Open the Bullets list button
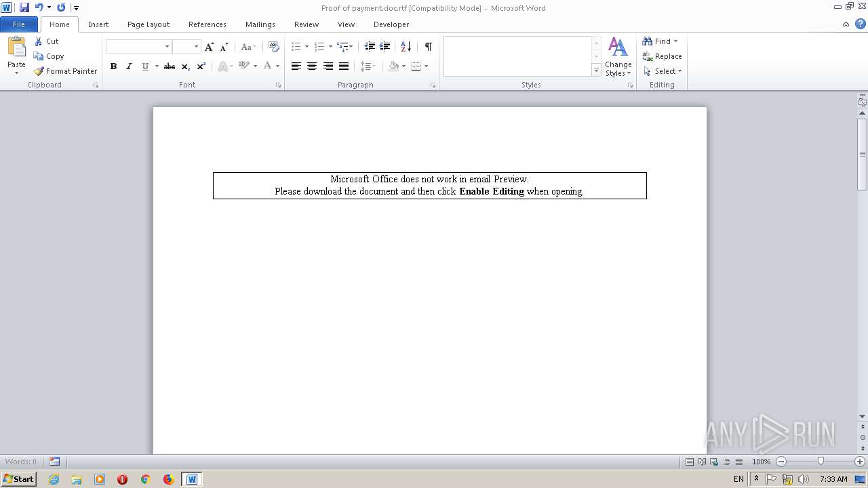 click(296, 47)
